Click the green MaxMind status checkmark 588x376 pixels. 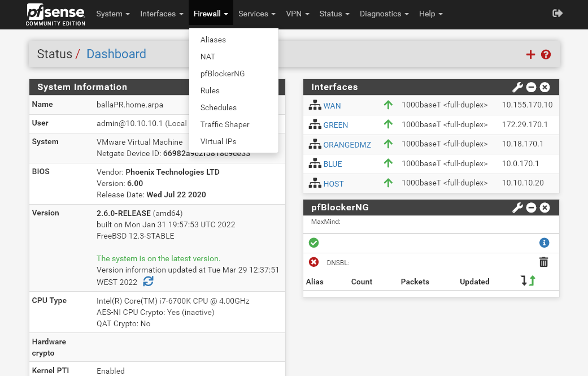pyautogui.click(x=314, y=243)
